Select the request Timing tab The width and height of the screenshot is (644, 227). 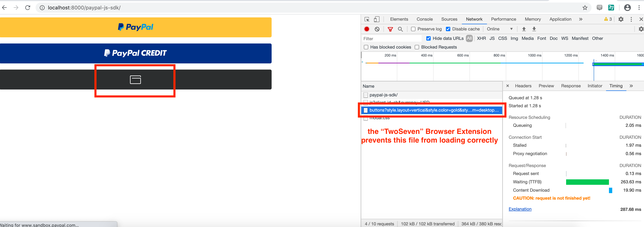616,86
